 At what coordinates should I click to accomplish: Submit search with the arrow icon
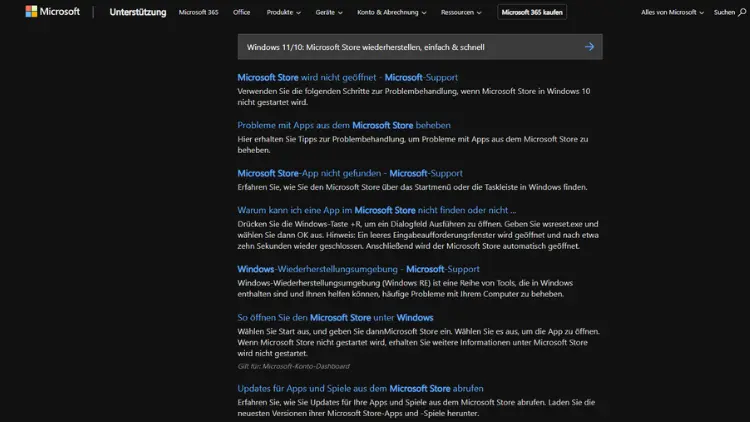tap(589, 47)
